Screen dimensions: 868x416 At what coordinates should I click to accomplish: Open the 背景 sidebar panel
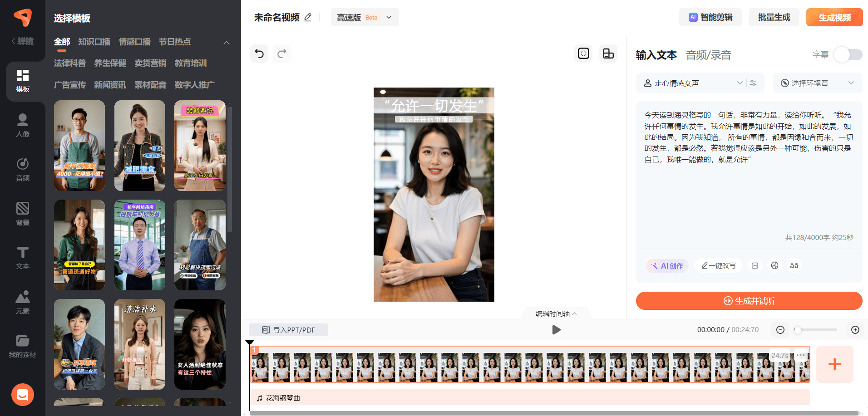(23, 214)
